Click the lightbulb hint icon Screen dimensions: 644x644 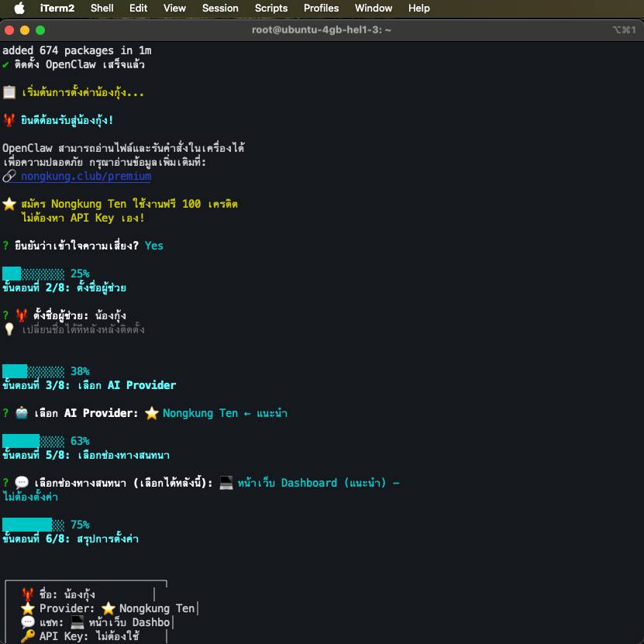pyautogui.click(x=9, y=329)
